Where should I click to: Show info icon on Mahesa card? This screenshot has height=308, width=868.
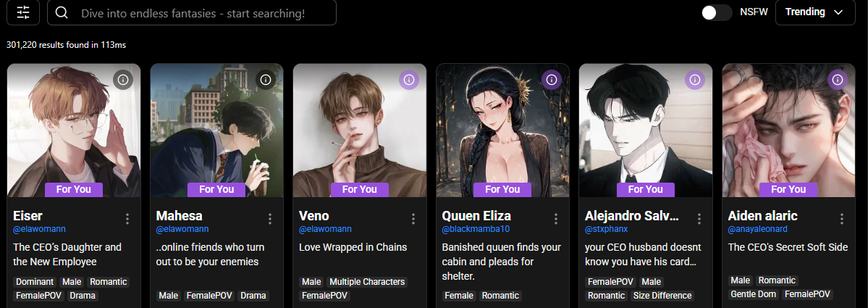pyautogui.click(x=266, y=80)
